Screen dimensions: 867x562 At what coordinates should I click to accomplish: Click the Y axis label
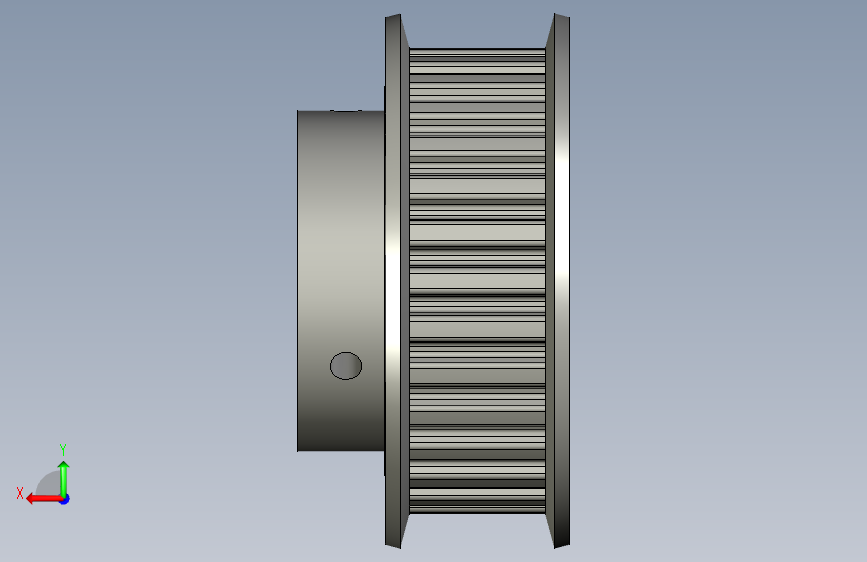click(x=63, y=449)
